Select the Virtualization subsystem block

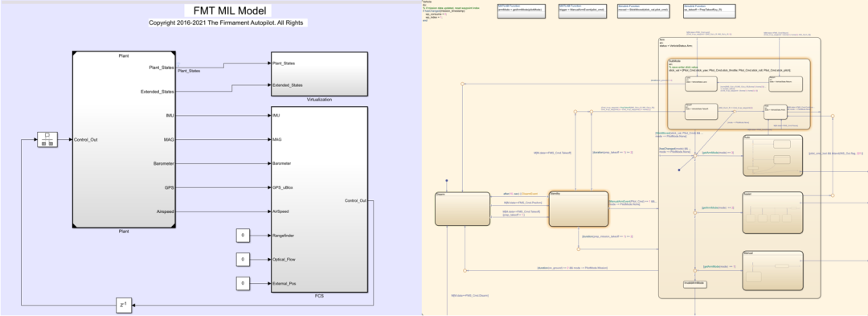(319, 74)
